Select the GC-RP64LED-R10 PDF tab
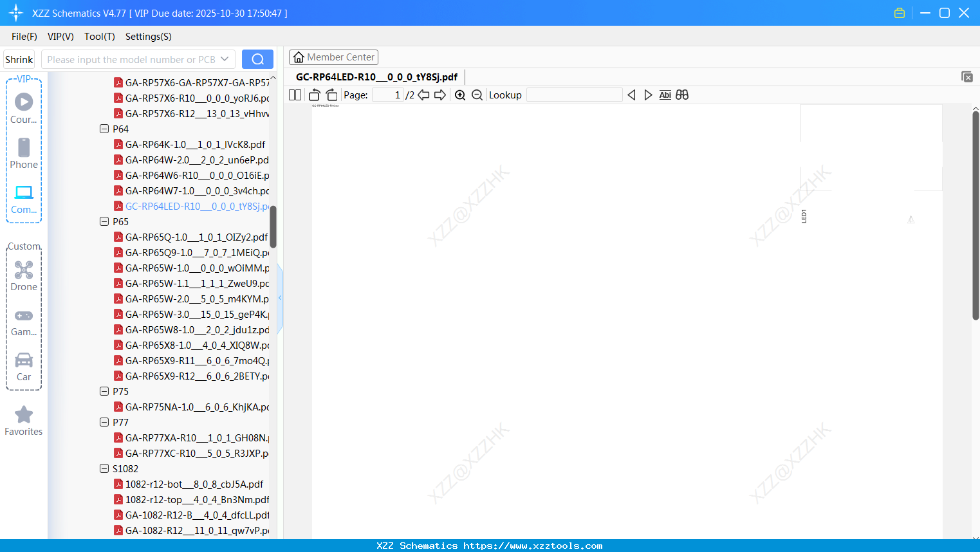Viewport: 980px width, 552px height. (x=377, y=77)
